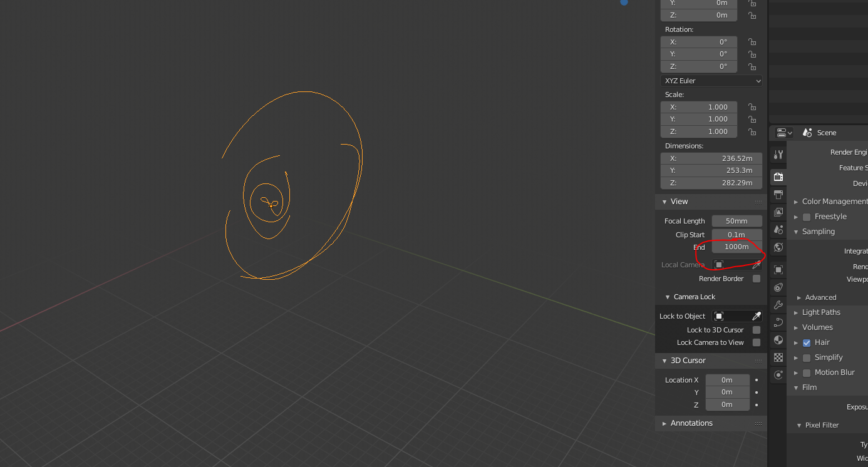Open the XYZ Euler rotation mode dropdown
Viewport: 868px width, 467px height.
point(711,81)
